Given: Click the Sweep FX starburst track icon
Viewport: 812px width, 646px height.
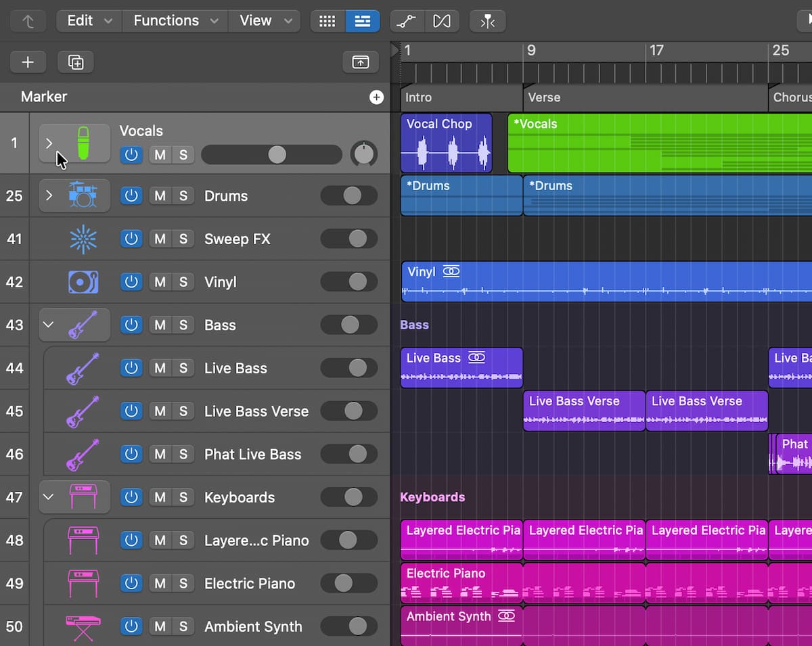Looking at the screenshot, I should [x=83, y=239].
